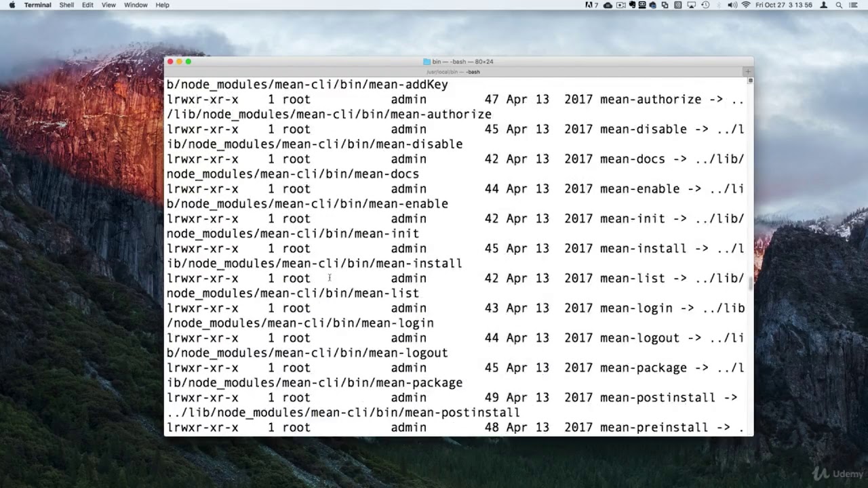
Task: Open the View menu
Action: (108, 5)
